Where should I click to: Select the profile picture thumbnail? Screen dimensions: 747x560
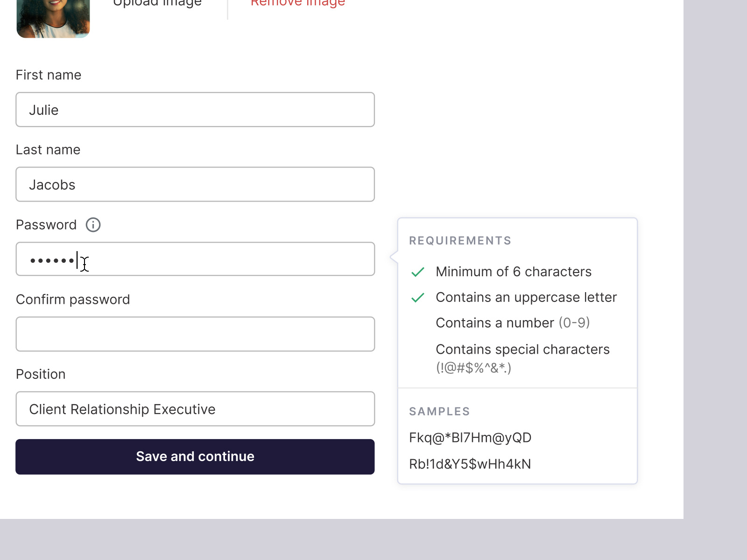[53, 19]
